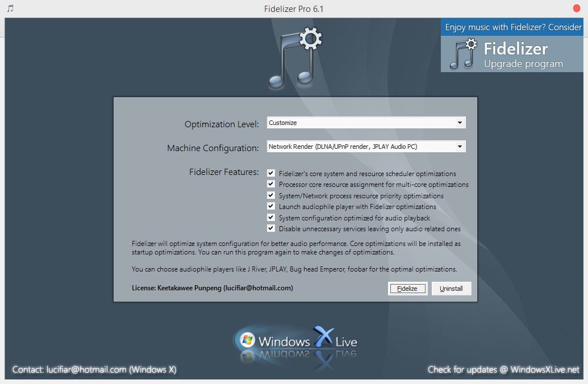Click the Uninstall button
588x384 pixels.
tap(451, 289)
